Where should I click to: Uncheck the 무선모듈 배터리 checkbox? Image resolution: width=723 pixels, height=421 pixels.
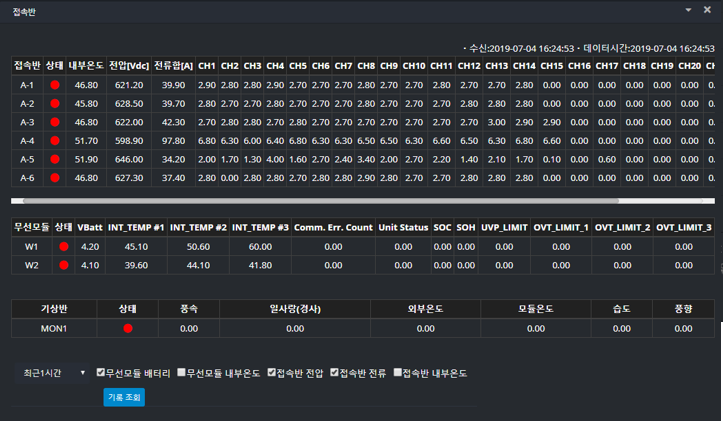101,373
